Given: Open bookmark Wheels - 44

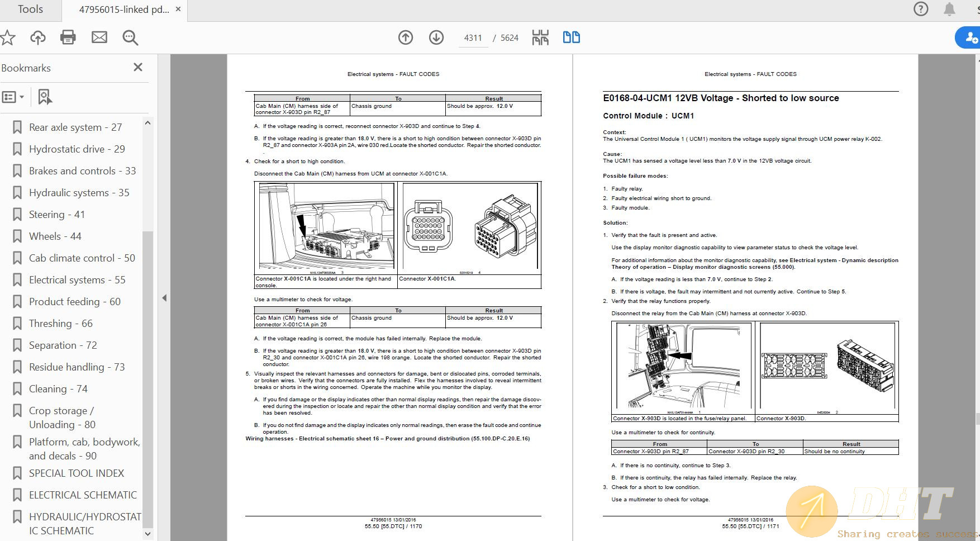Looking at the screenshot, I should pos(55,236).
